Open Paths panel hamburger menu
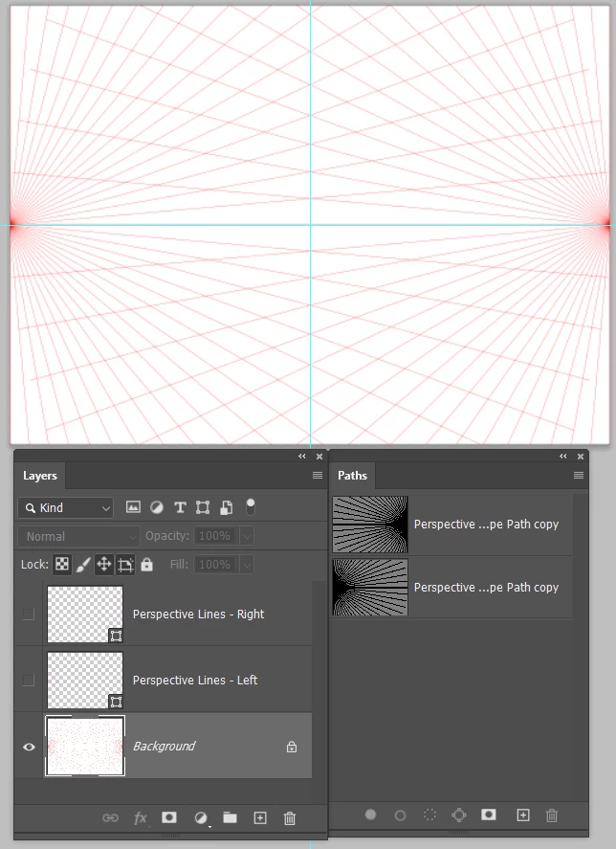This screenshot has width=616, height=849. pyautogui.click(x=579, y=475)
